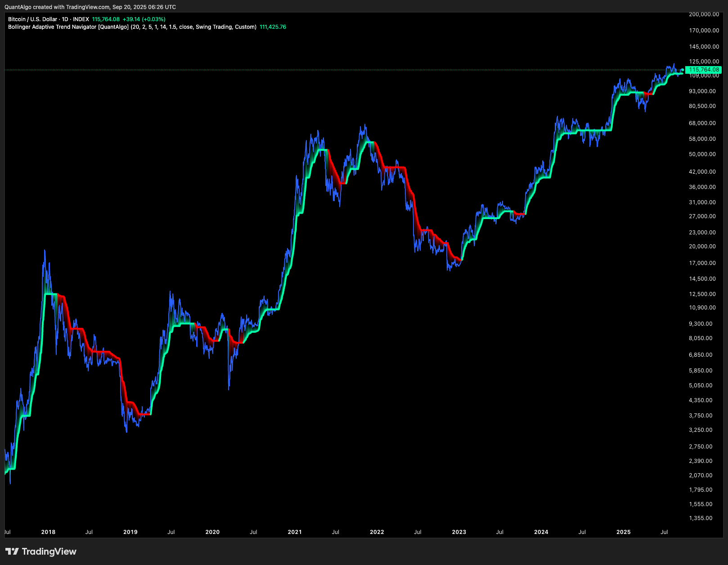Click the 2018 label on the time axis
Image resolution: width=728 pixels, height=565 pixels.
(48, 532)
